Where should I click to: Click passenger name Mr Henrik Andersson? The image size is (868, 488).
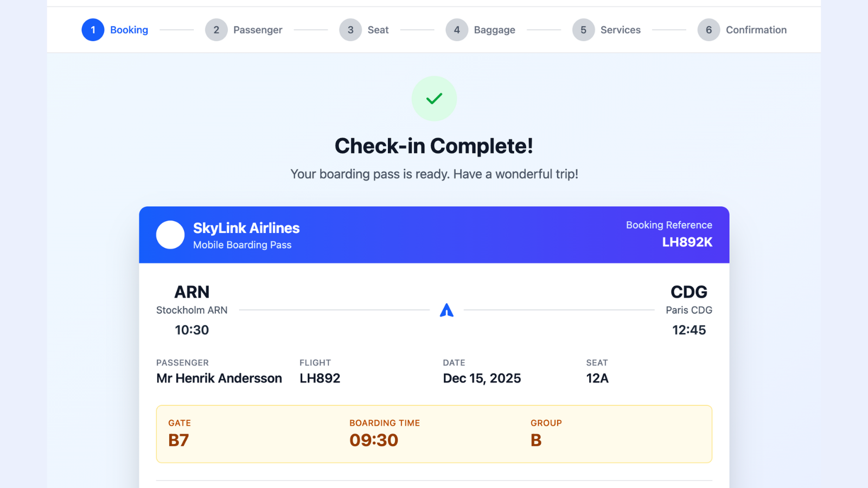pos(219,378)
